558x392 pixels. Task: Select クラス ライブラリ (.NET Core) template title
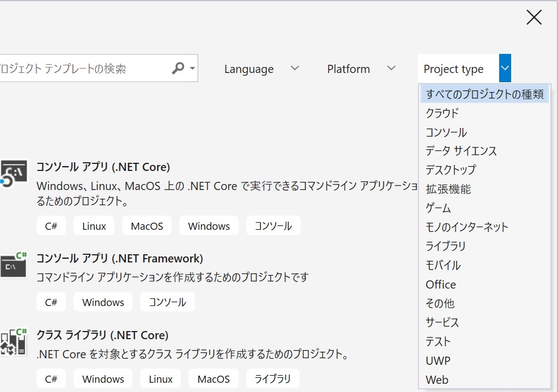coord(102,335)
